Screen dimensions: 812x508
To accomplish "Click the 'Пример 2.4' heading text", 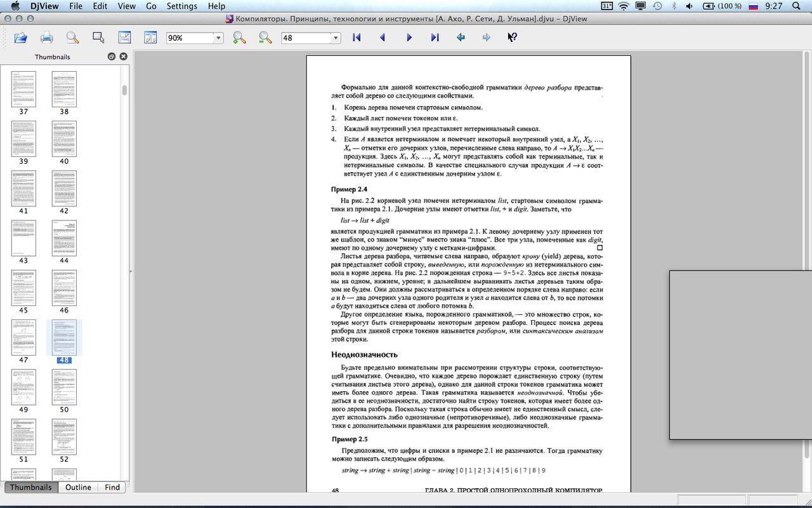I will [349, 189].
